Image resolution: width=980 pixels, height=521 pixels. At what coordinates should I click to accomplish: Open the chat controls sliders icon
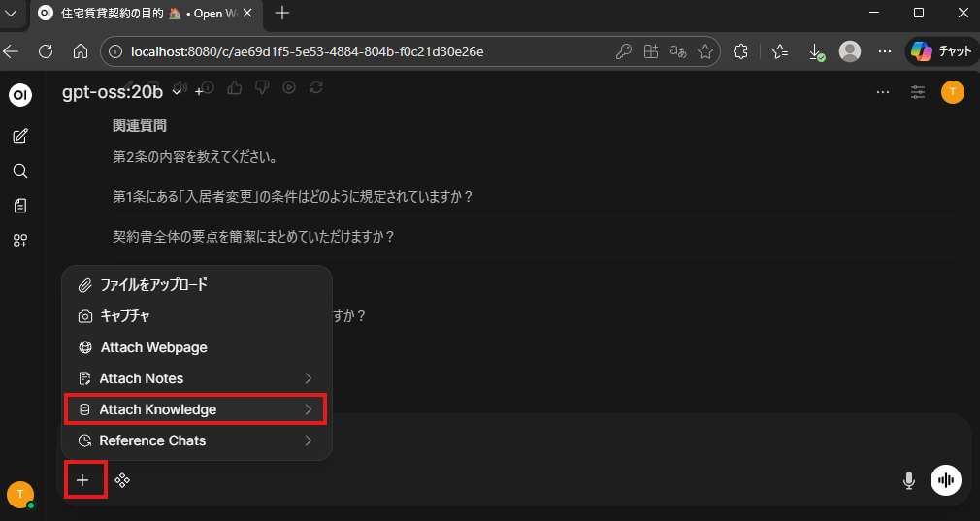(917, 92)
